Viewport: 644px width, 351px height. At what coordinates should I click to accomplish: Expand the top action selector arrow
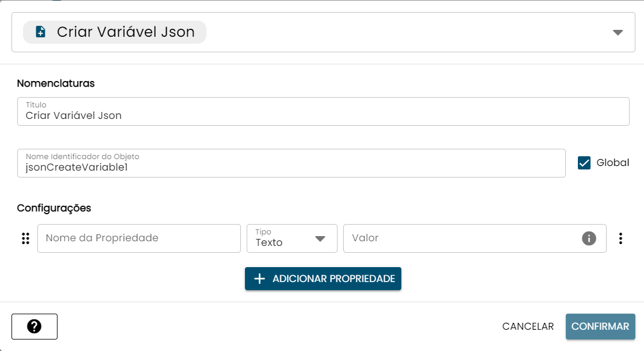click(618, 33)
